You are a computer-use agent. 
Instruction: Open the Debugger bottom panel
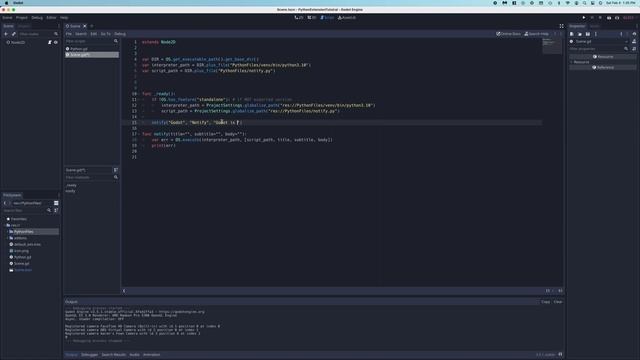tap(89, 355)
